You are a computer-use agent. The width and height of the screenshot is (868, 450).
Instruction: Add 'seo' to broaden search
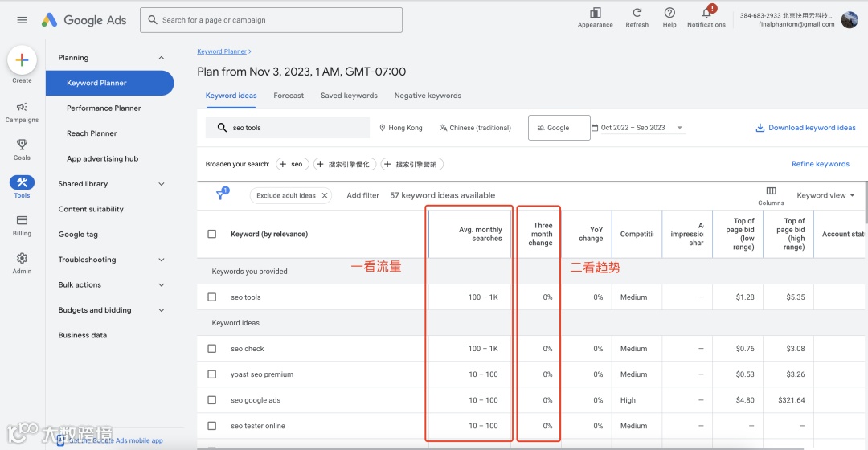[x=292, y=165]
